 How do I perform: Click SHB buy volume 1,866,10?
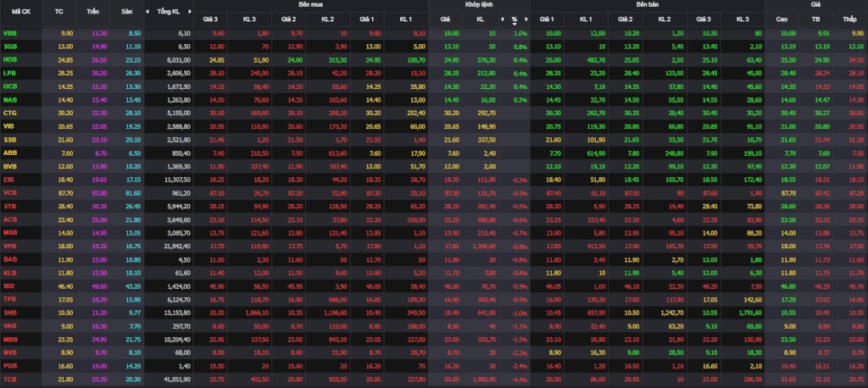click(x=259, y=313)
